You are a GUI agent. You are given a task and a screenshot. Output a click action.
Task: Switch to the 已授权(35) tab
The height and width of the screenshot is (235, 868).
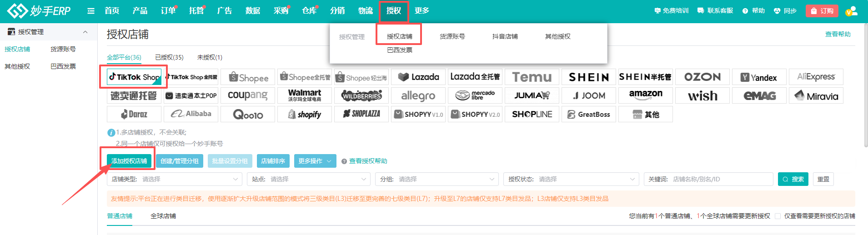[x=169, y=57]
